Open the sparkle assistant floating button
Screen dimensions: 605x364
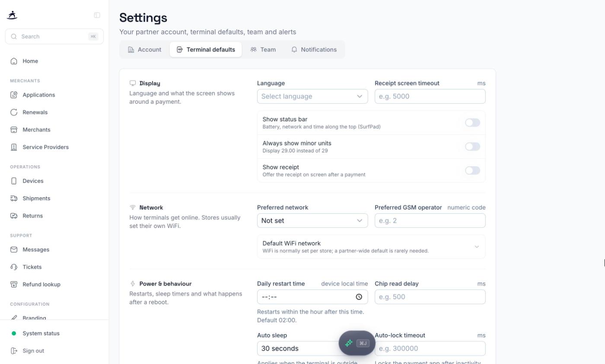click(x=357, y=343)
